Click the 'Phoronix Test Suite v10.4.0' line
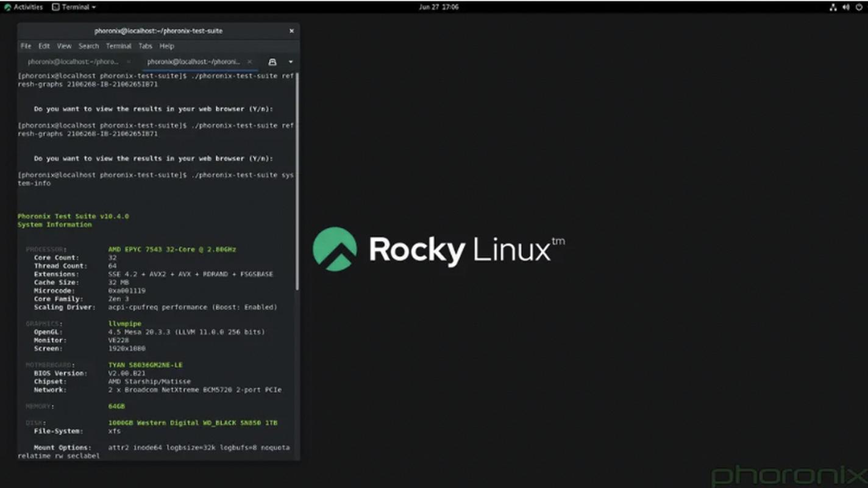Screen dimensions: 868x488 [x=73, y=216]
